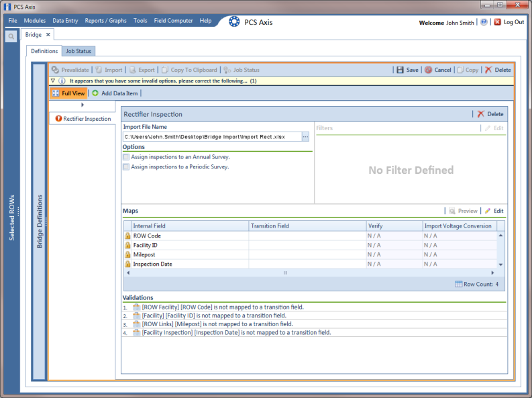Viewport: 532px width, 398px height.
Task: Enable Assign inspections to an Annual Survey
Action: (126, 157)
